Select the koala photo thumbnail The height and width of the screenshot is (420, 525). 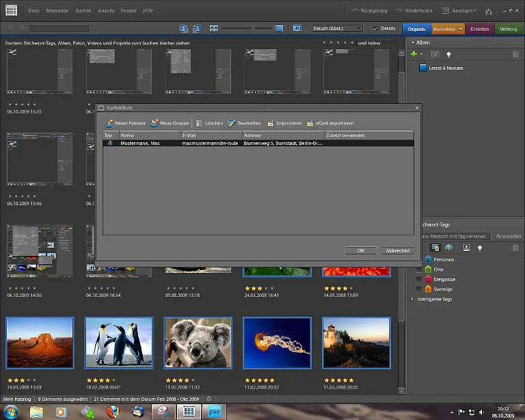(198, 342)
